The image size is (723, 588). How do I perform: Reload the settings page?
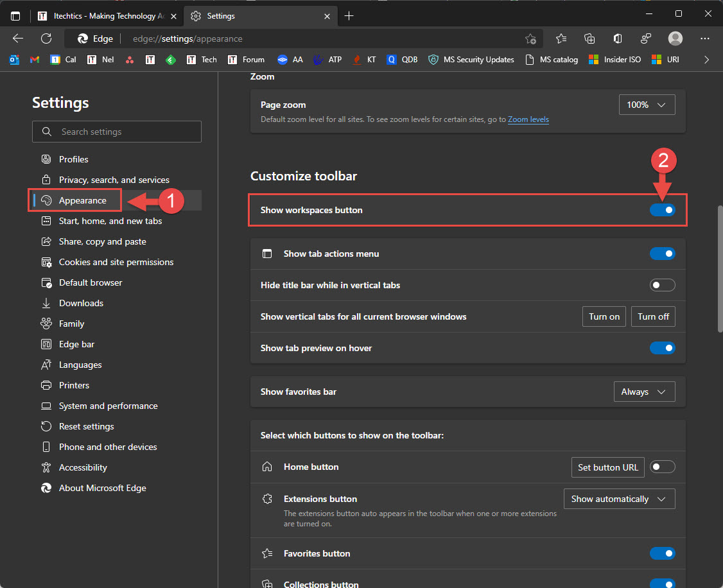pos(46,39)
